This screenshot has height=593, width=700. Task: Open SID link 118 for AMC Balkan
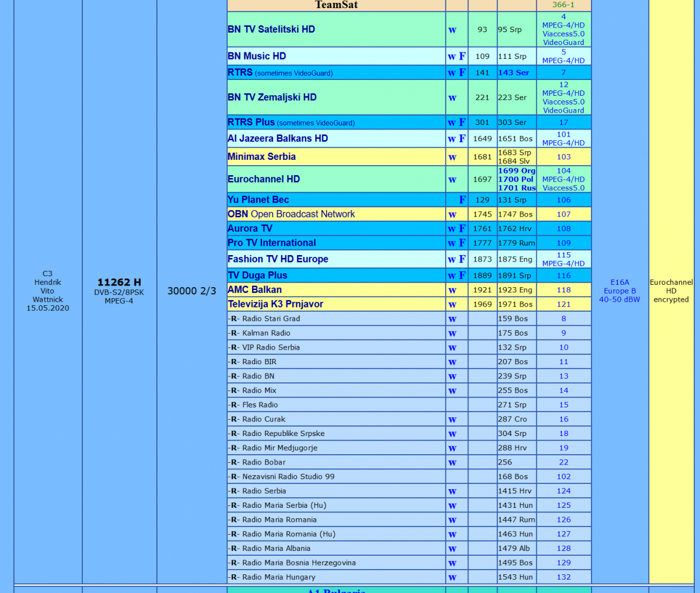click(563, 289)
